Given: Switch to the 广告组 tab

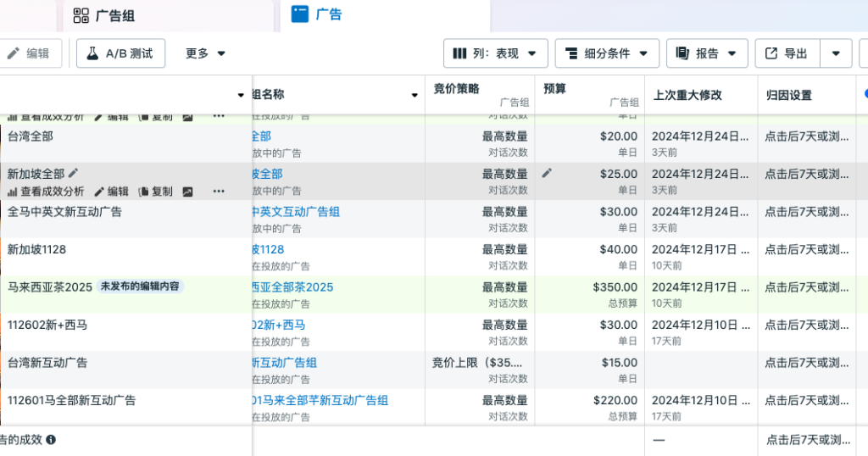Looking at the screenshot, I should pyautogui.click(x=104, y=15).
